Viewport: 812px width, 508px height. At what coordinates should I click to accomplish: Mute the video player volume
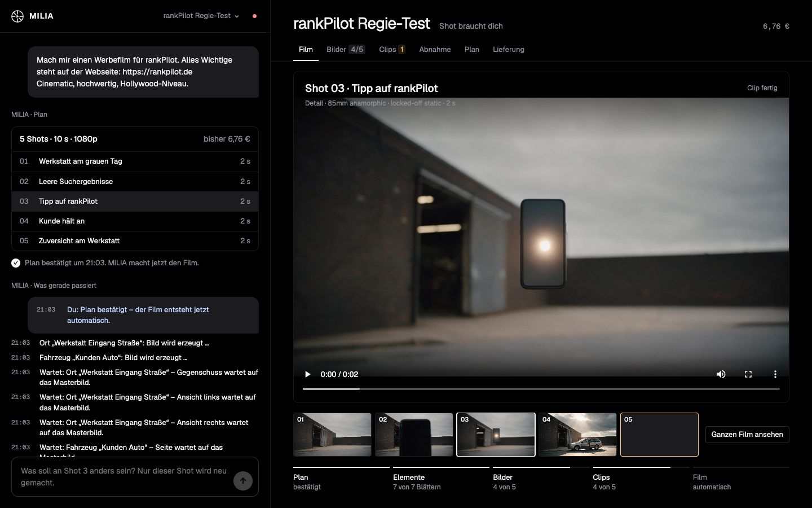pos(721,374)
